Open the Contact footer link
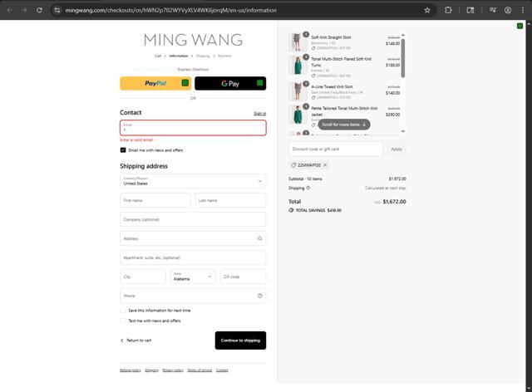This screenshot has height=392, width=532. point(222,370)
